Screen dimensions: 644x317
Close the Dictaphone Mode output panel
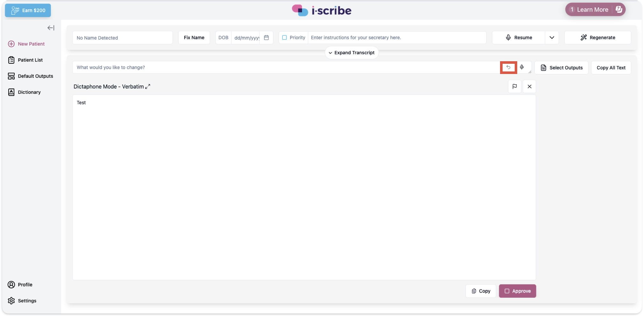pos(529,86)
